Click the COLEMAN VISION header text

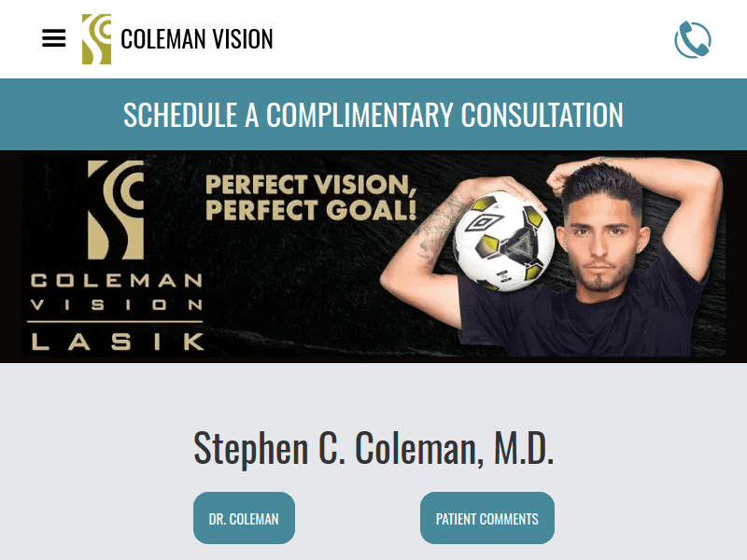[196, 39]
